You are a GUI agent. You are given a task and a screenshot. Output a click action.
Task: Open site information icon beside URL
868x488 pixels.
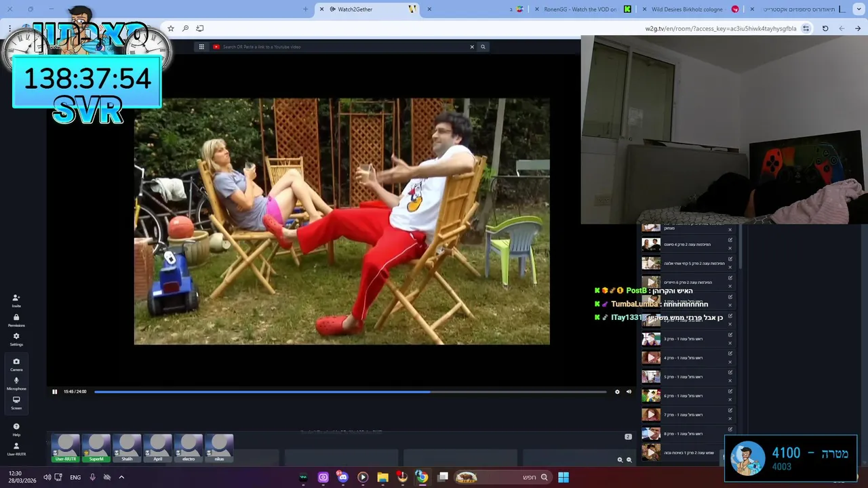pyautogui.click(x=806, y=28)
